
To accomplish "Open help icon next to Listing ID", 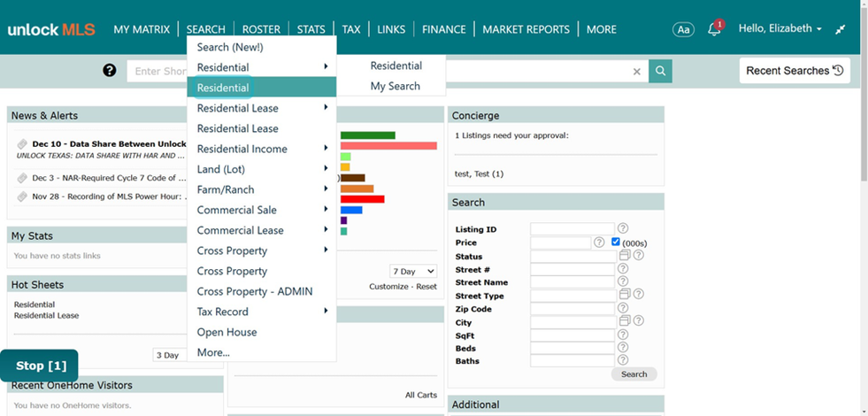I will (623, 228).
